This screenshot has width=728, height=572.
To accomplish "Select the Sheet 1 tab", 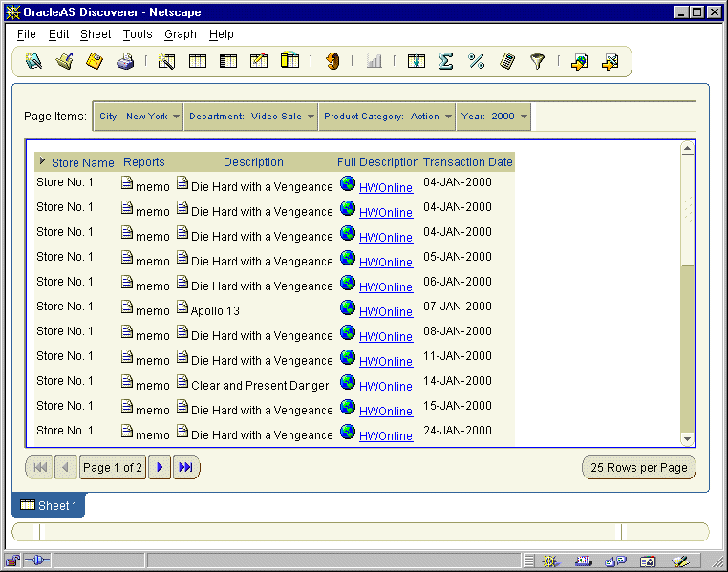I will tap(49, 505).
